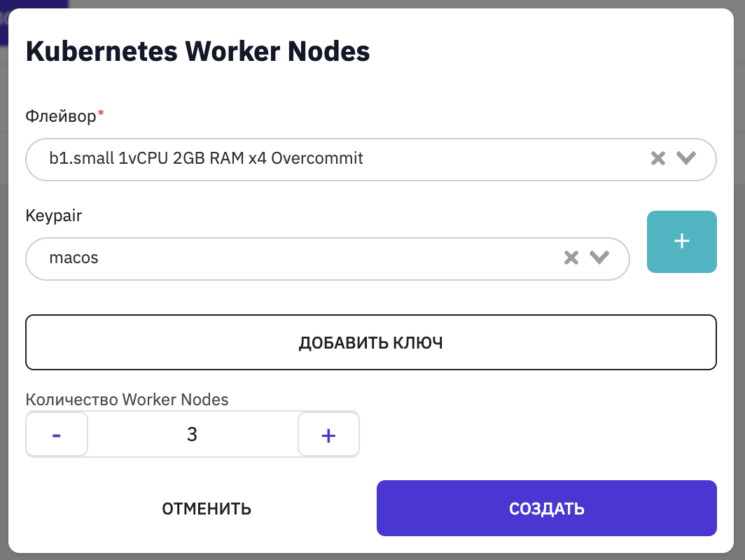Clear the selected flavor with the X icon

[658, 158]
